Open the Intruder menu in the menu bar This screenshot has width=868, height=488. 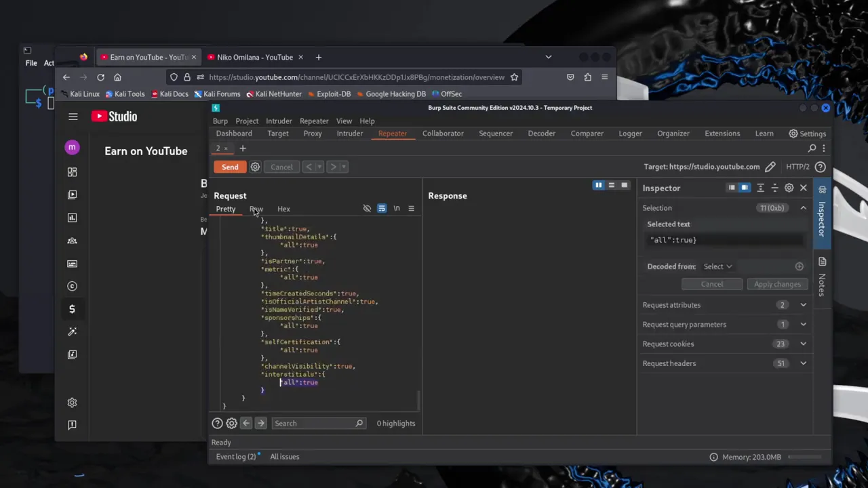tap(279, 121)
